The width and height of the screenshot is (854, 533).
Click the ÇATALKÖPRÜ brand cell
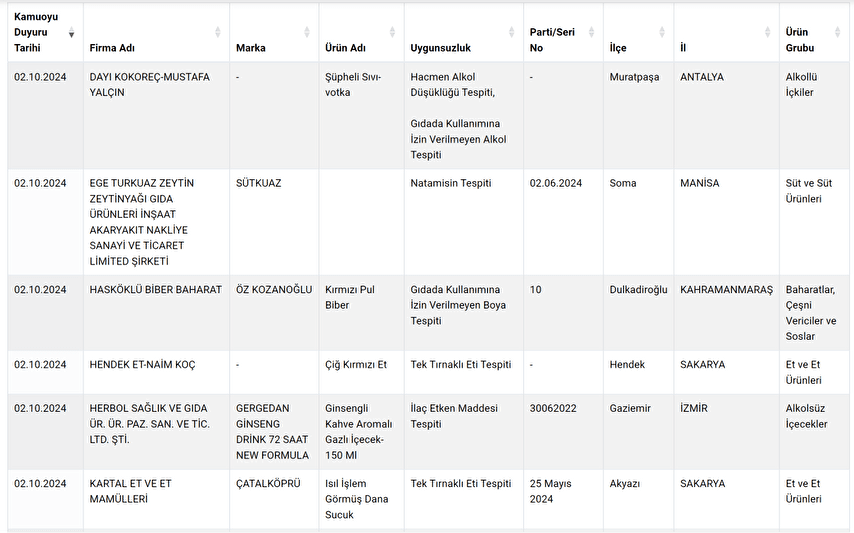[268, 484]
